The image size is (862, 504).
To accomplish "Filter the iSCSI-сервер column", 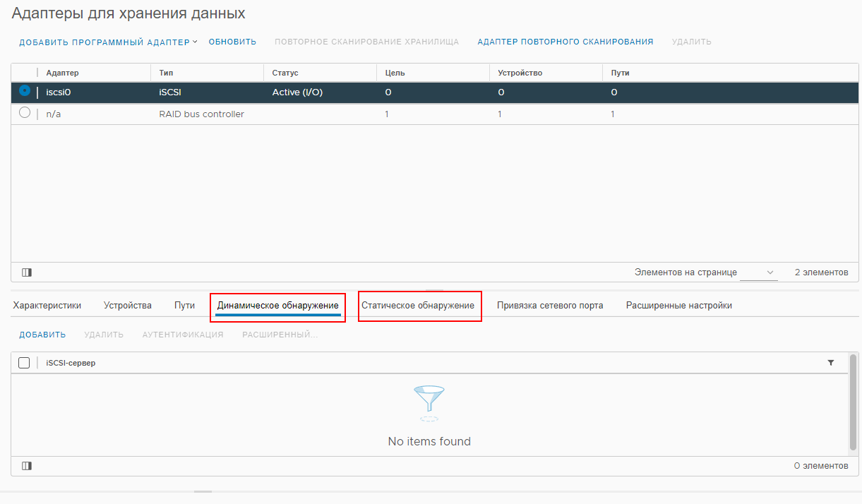I will [x=831, y=363].
